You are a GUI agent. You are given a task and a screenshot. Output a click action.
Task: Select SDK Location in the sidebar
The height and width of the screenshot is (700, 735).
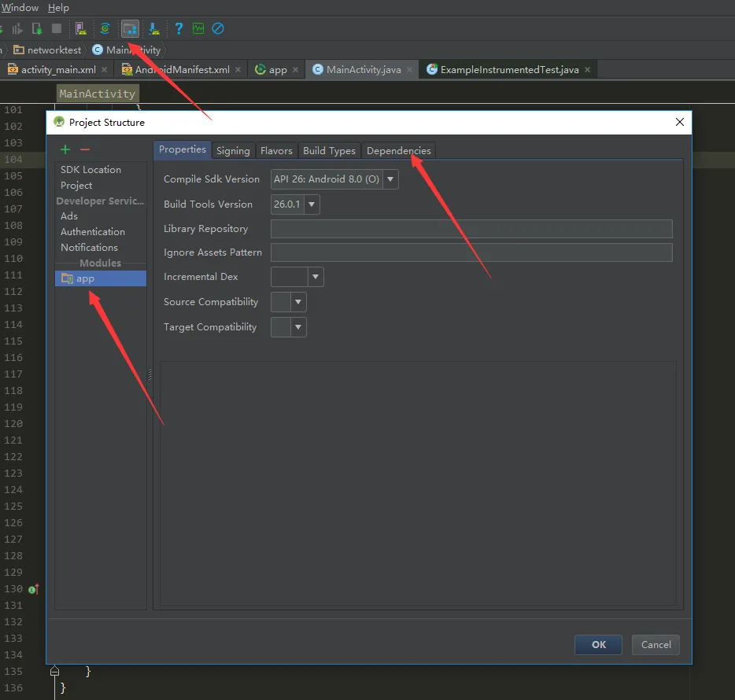click(x=91, y=170)
